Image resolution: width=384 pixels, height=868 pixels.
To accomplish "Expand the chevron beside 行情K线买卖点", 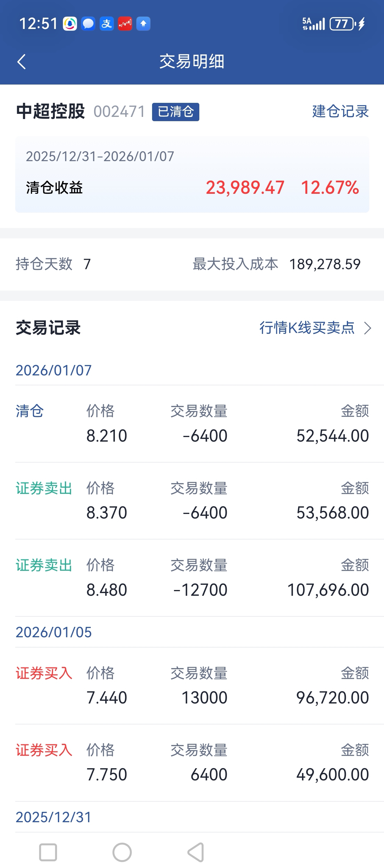I will 368,328.
